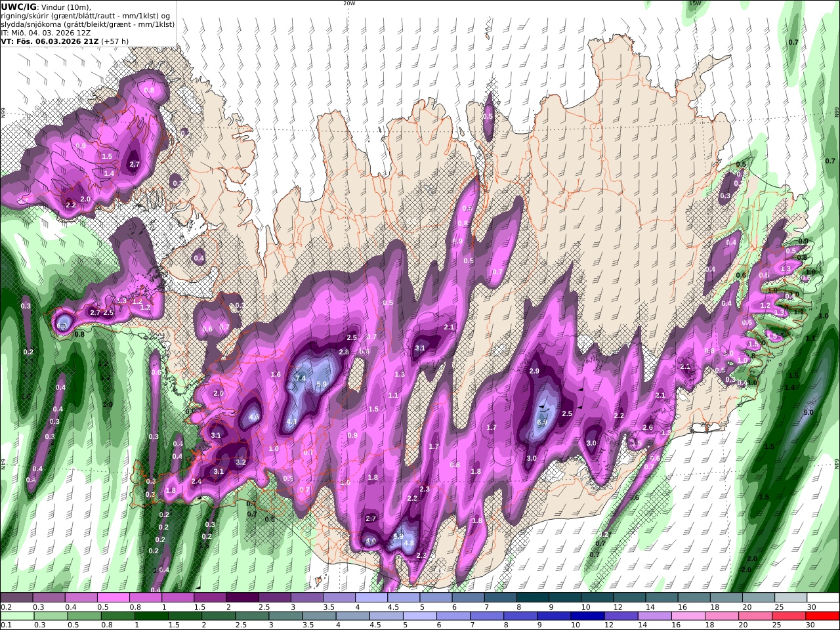Select white upper legend swatch above 30
The image size is (840, 630).
tap(824, 598)
